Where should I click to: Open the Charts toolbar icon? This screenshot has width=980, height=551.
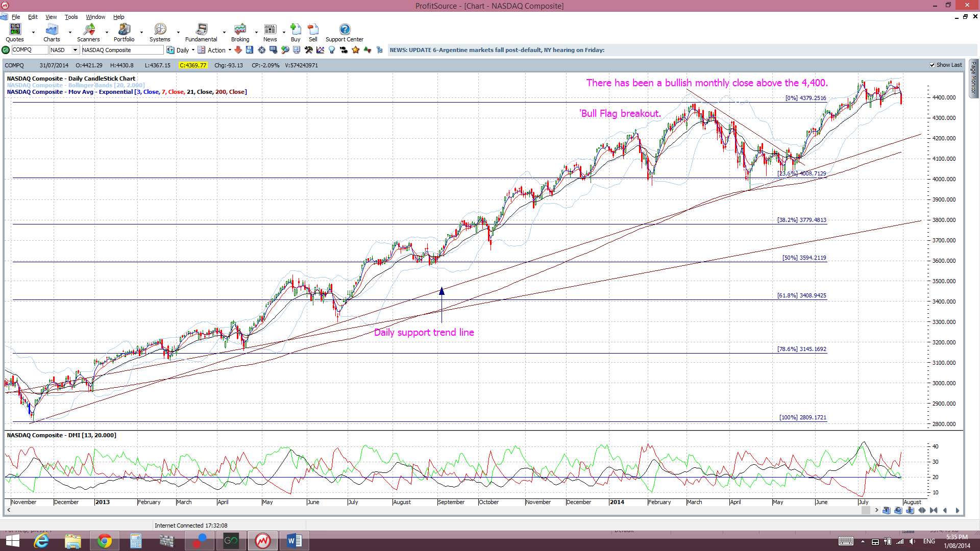coord(52,33)
